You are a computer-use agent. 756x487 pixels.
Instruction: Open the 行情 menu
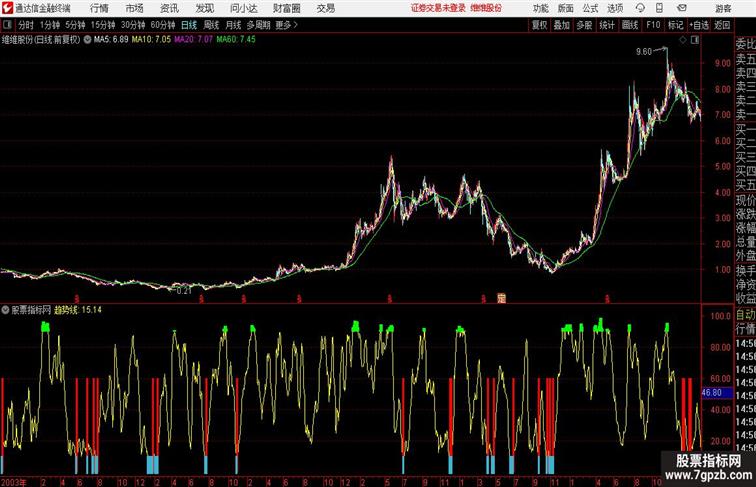[x=99, y=8]
